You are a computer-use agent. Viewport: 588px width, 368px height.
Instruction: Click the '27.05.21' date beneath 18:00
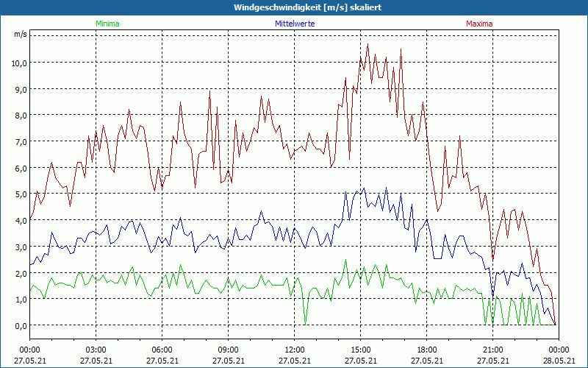(x=427, y=361)
